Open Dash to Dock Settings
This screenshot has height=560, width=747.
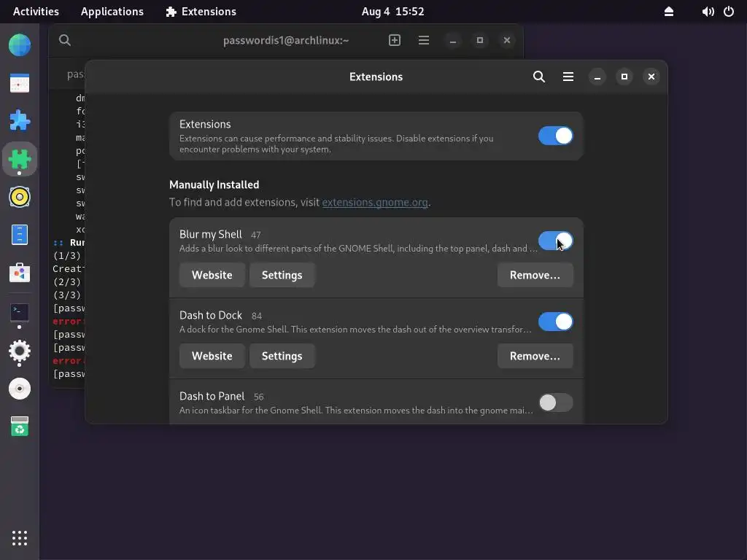tap(282, 356)
